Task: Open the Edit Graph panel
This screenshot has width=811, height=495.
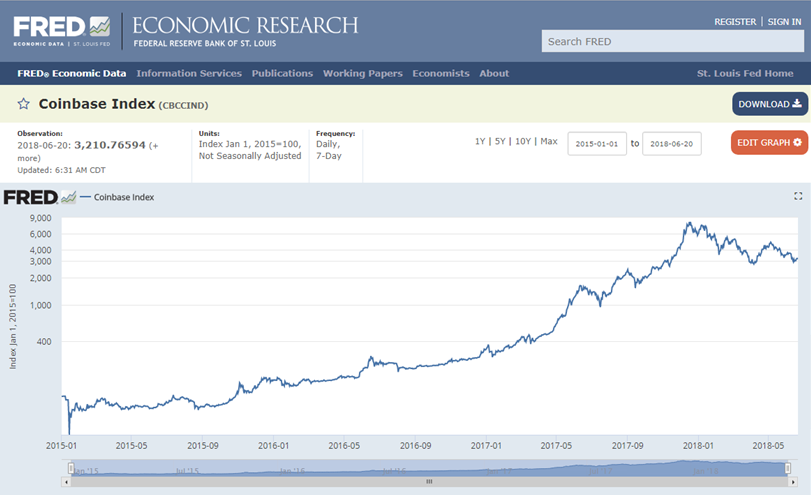Action: (769, 142)
